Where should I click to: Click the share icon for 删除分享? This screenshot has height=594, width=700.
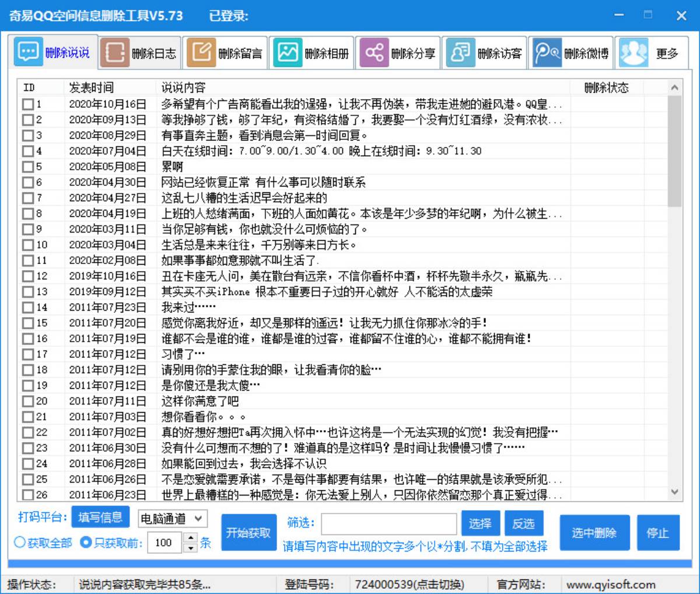(373, 53)
